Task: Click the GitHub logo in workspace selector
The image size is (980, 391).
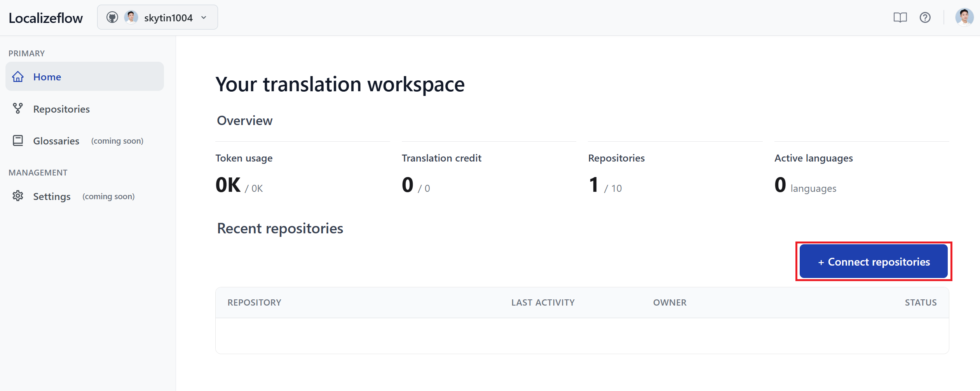Action: point(112,17)
